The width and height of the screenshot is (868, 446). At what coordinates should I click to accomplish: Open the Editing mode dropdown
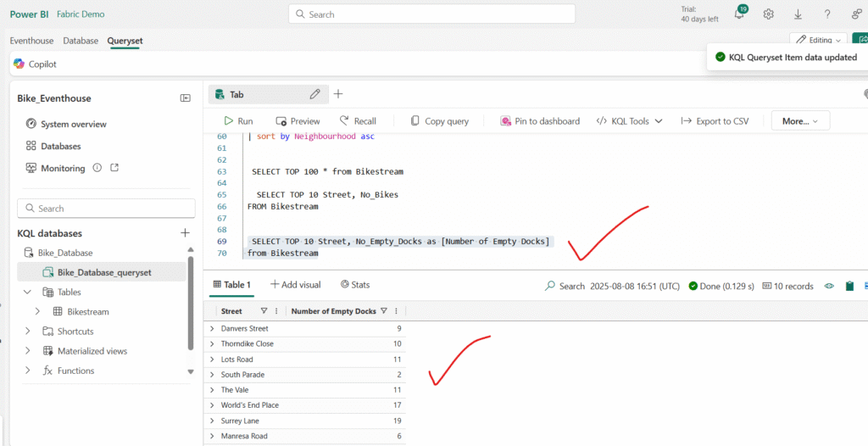pyautogui.click(x=818, y=40)
